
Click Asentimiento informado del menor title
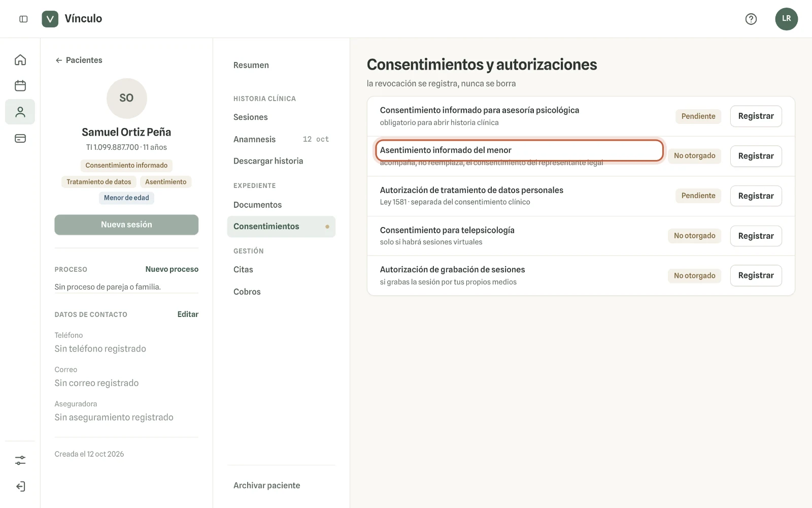(446, 150)
